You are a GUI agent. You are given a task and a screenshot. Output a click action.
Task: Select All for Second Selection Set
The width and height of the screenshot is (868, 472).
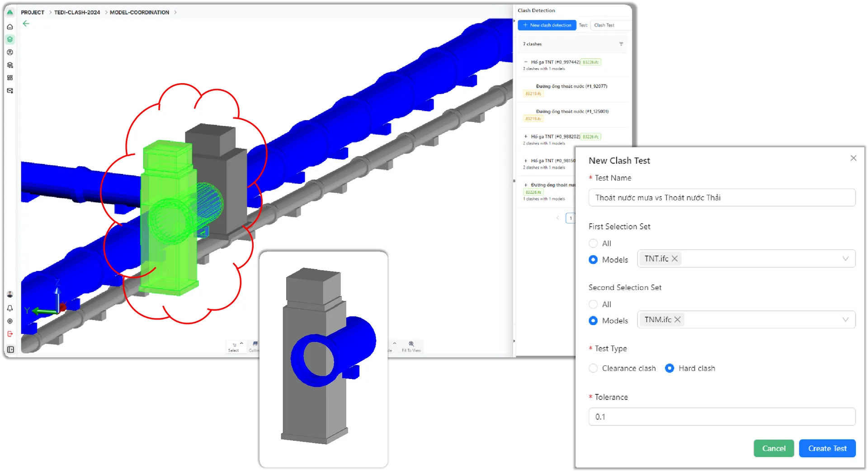coord(593,304)
